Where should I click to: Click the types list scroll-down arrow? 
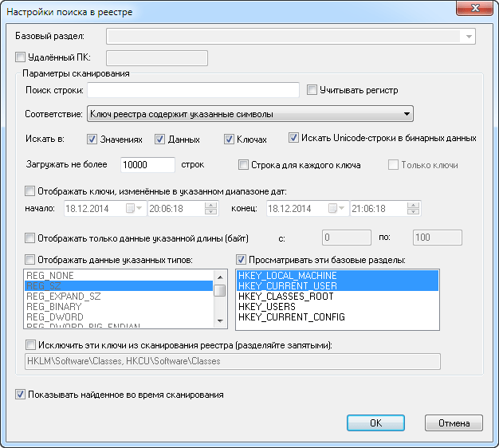pyautogui.click(x=220, y=321)
